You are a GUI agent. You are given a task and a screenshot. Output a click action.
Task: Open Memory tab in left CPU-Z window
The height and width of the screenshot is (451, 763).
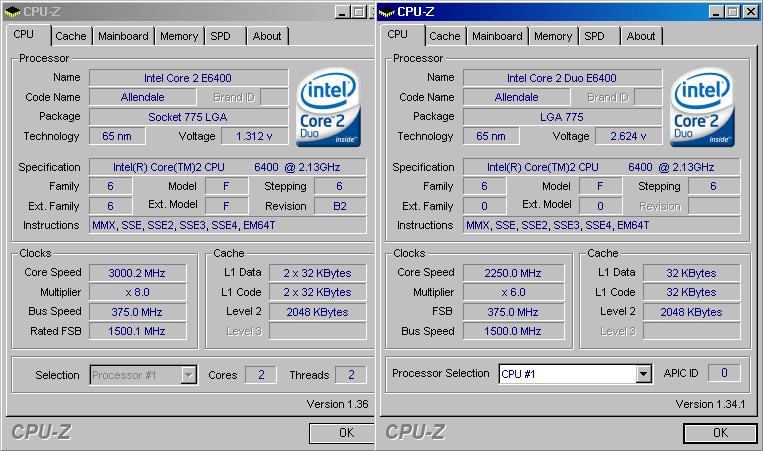click(x=179, y=36)
